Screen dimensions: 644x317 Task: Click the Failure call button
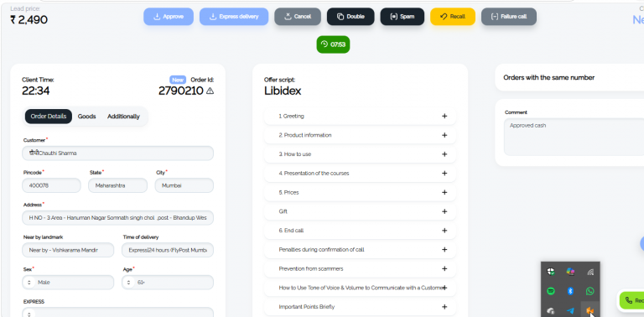pyautogui.click(x=509, y=17)
